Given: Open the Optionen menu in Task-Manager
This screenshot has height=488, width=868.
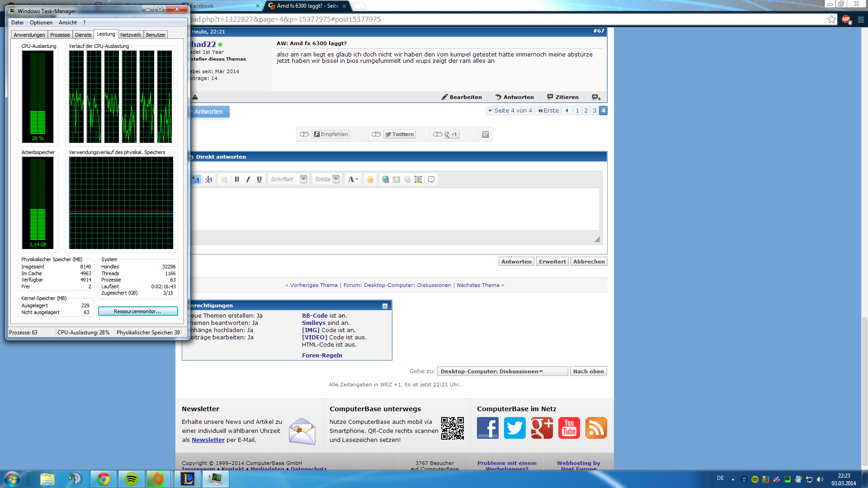Looking at the screenshot, I should click(x=41, y=23).
